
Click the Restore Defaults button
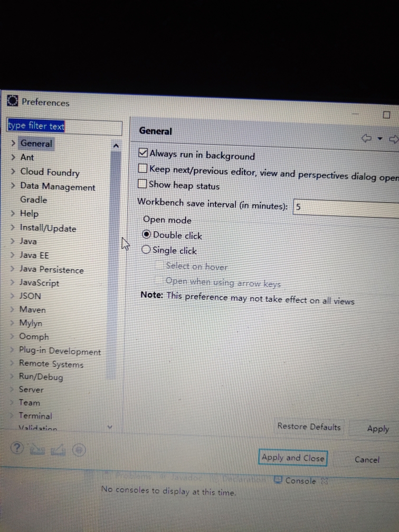[x=309, y=426]
